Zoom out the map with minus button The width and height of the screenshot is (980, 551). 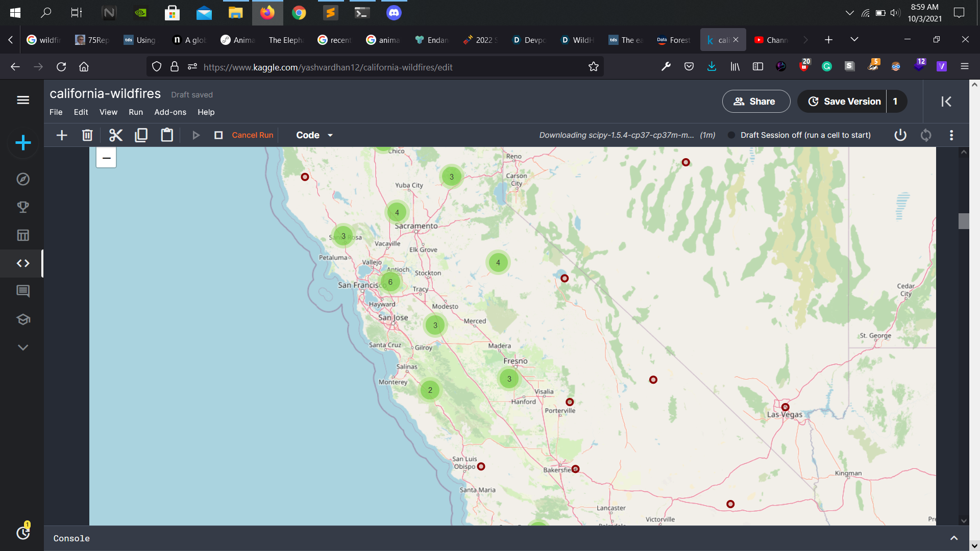click(106, 158)
